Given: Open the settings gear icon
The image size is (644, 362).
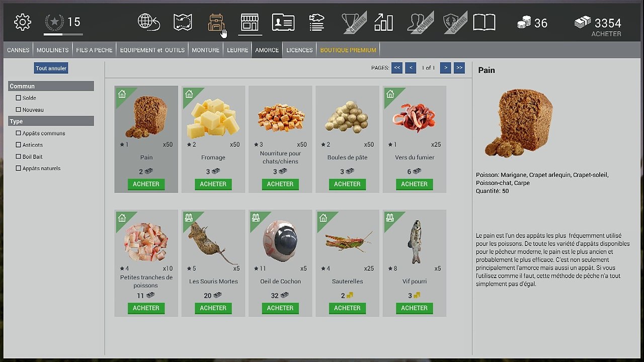Looking at the screenshot, I should (22, 22).
